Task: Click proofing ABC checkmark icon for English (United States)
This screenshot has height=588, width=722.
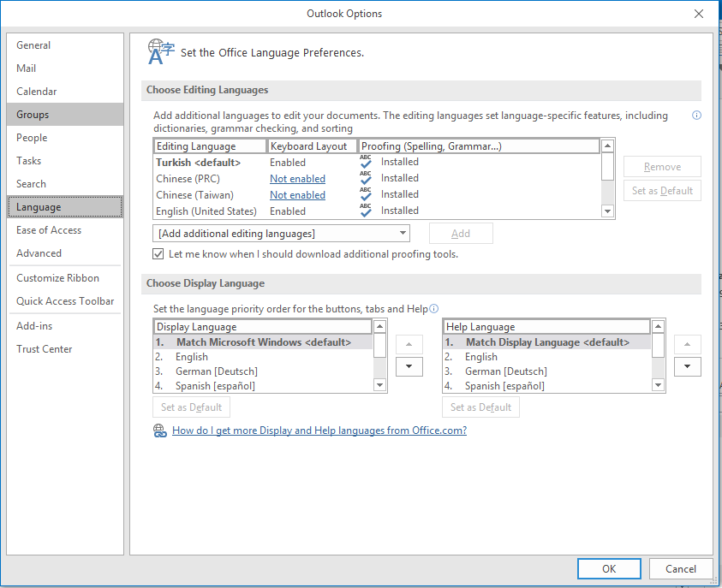Action: pyautogui.click(x=366, y=211)
